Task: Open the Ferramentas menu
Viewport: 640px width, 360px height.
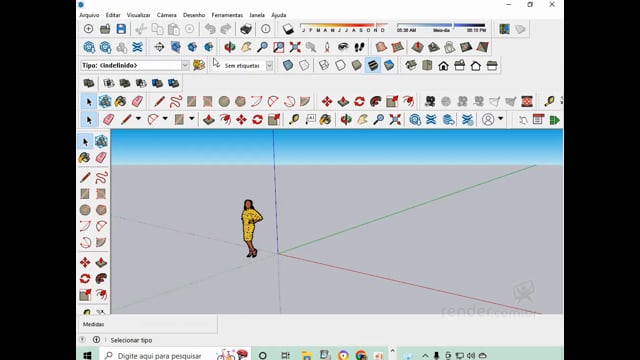Action: [227, 15]
